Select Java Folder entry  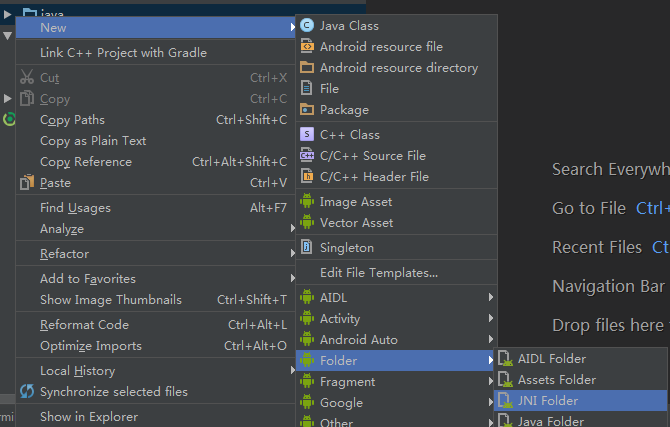[x=581, y=420]
